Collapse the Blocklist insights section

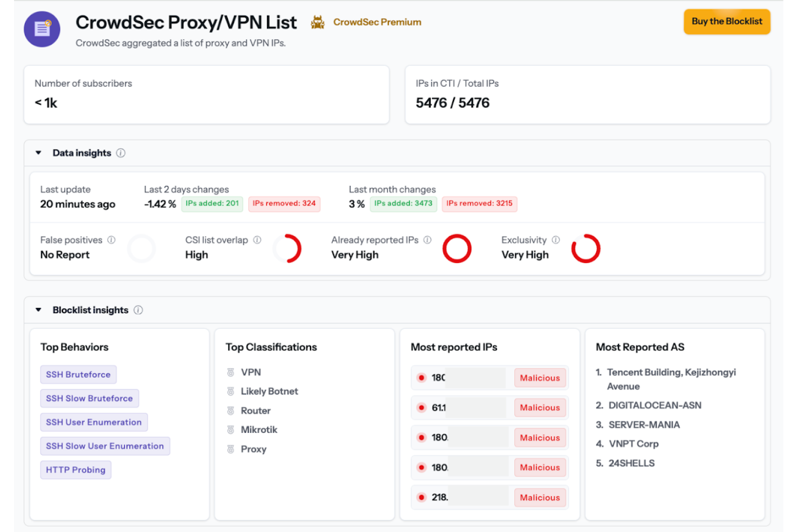[38, 310]
